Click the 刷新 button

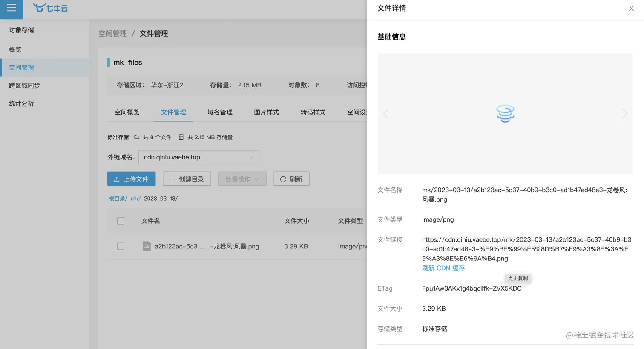point(291,179)
